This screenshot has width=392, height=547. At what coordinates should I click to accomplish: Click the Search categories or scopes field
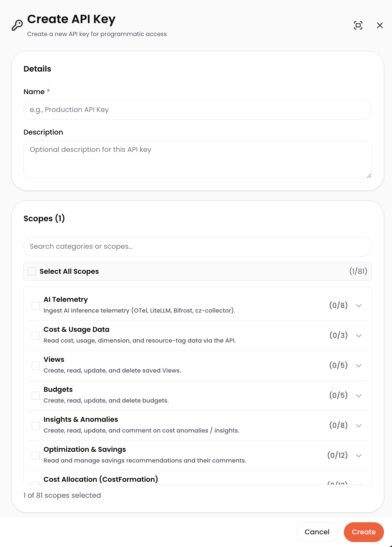tap(198, 247)
